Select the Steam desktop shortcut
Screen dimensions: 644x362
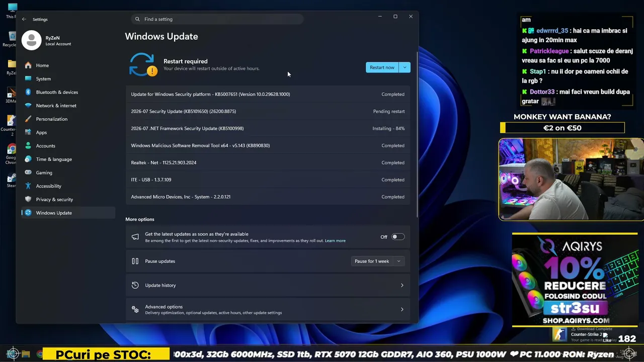coord(11,180)
